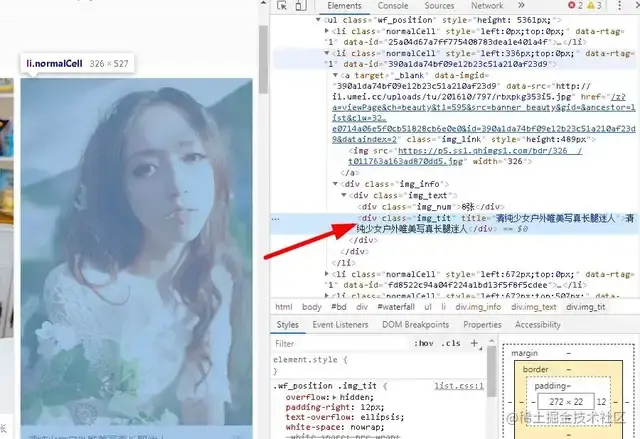This screenshot has height=439, width=640.
Task: Select div.img_text in the breadcrumb bar
Action: pyautogui.click(x=533, y=307)
